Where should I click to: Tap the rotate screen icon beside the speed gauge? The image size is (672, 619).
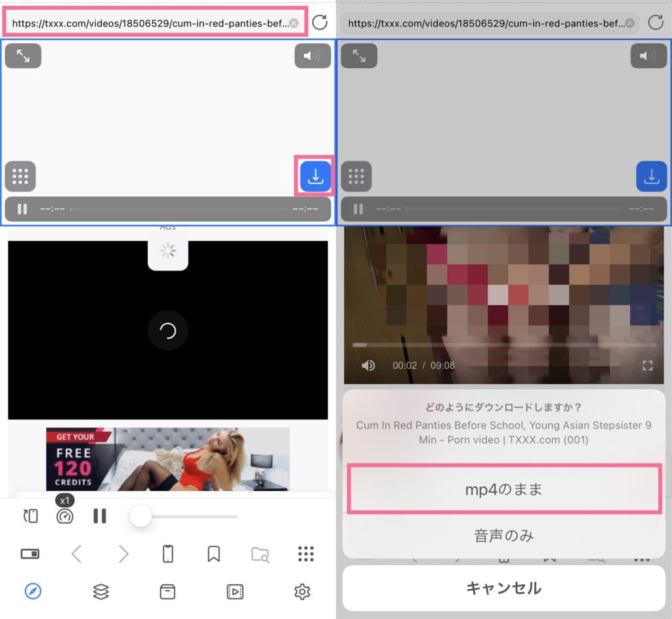pyautogui.click(x=31, y=516)
